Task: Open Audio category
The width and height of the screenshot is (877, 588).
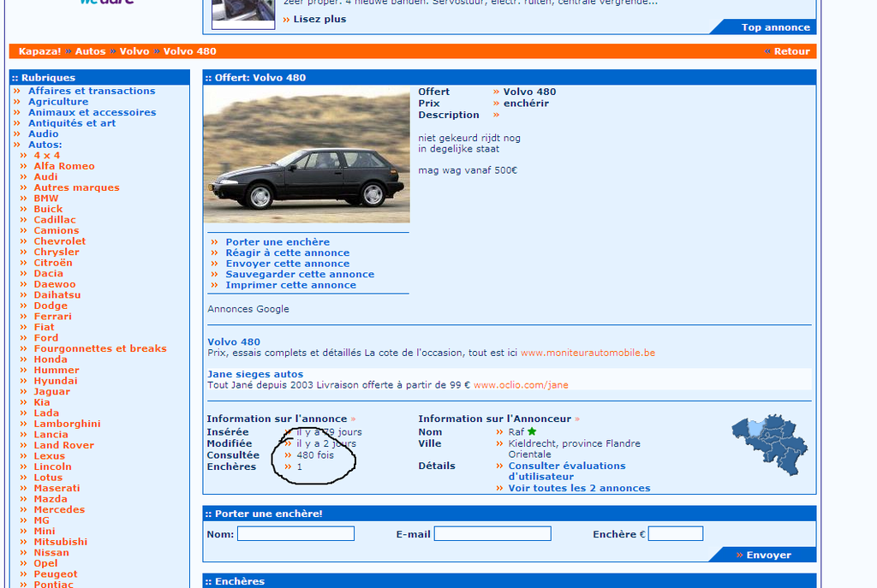Action: point(44,134)
